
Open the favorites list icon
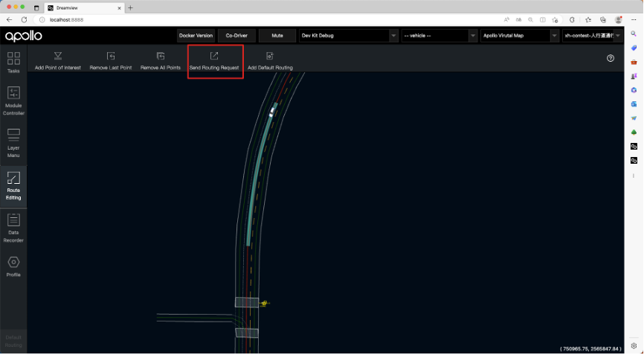(588, 19)
